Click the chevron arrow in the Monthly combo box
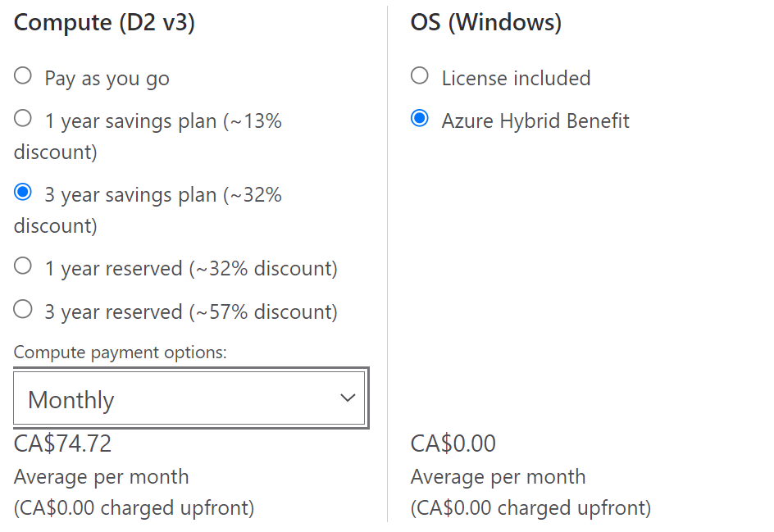 (348, 398)
